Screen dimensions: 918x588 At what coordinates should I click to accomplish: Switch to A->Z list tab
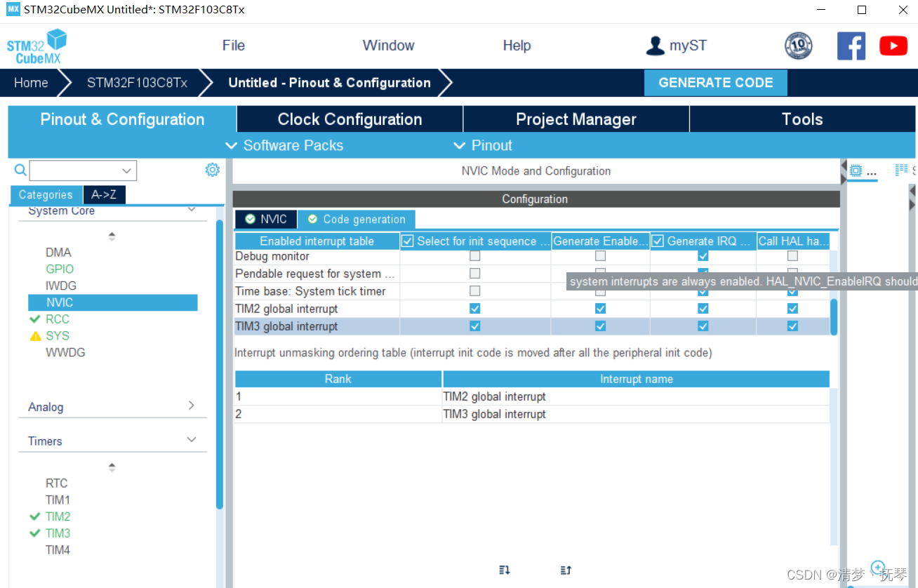click(104, 194)
